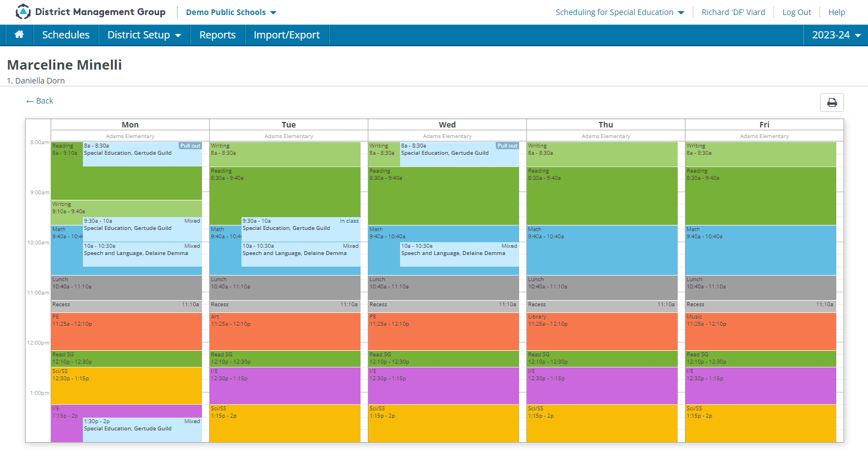Click the District Management Group logo
Viewport: 868px width, 461px height.
(90, 12)
